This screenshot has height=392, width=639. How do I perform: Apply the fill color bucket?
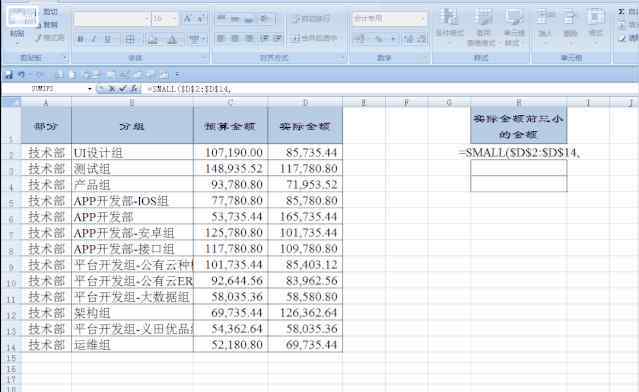153,39
